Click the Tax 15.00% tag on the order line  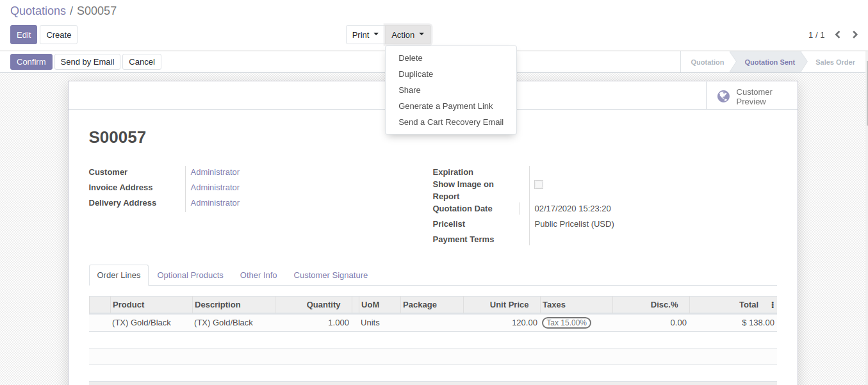pyautogui.click(x=566, y=322)
